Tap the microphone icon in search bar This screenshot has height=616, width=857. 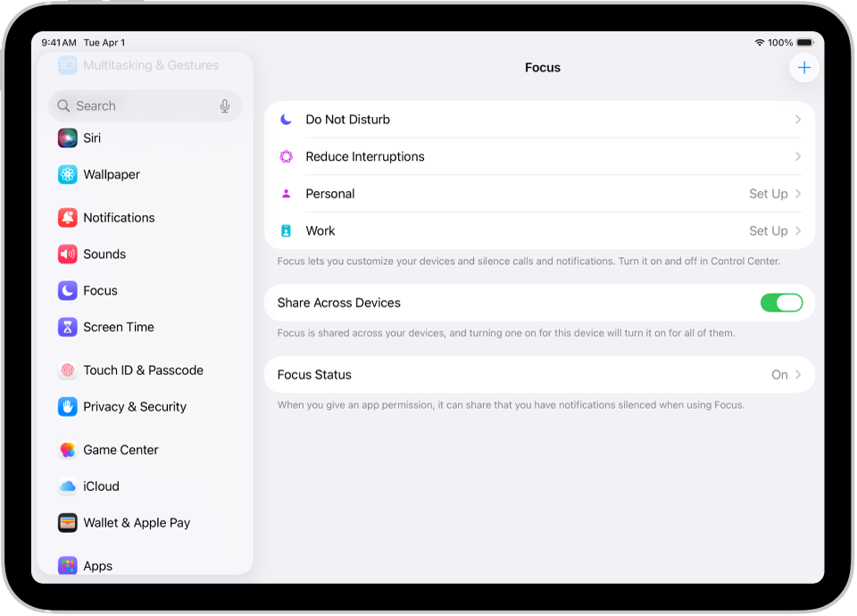(x=225, y=105)
